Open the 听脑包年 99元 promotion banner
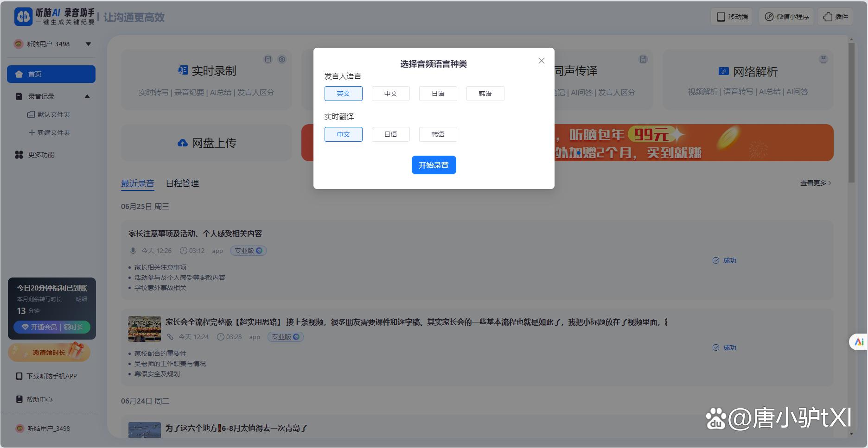868x448 pixels. tap(694, 143)
